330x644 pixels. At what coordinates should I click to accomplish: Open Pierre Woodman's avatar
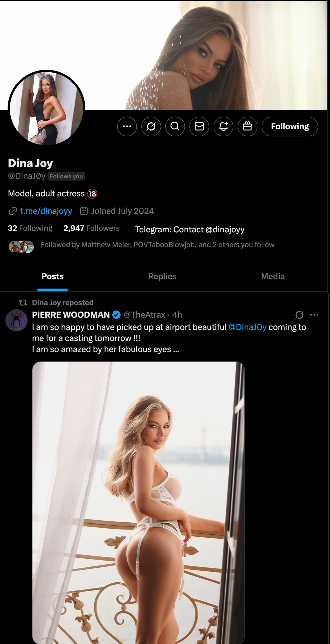(x=16, y=320)
